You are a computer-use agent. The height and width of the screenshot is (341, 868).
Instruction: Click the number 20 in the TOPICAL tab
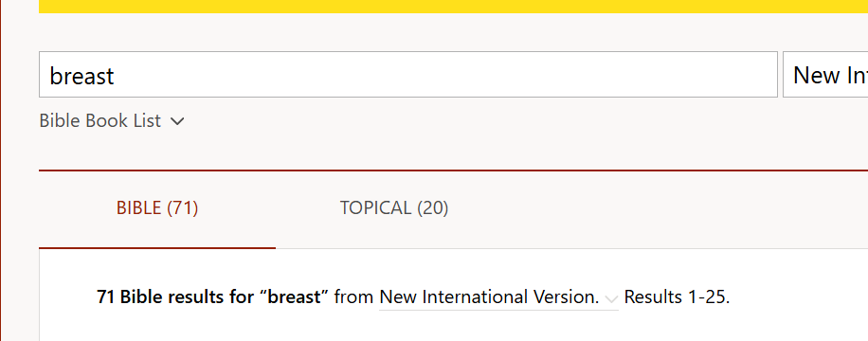coord(432,208)
